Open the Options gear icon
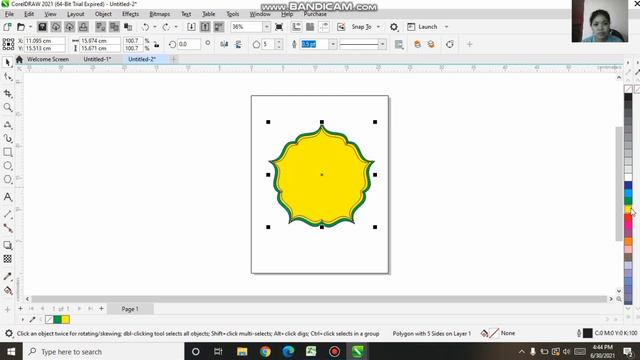The height and width of the screenshot is (360, 640). [x=393, y=27]
